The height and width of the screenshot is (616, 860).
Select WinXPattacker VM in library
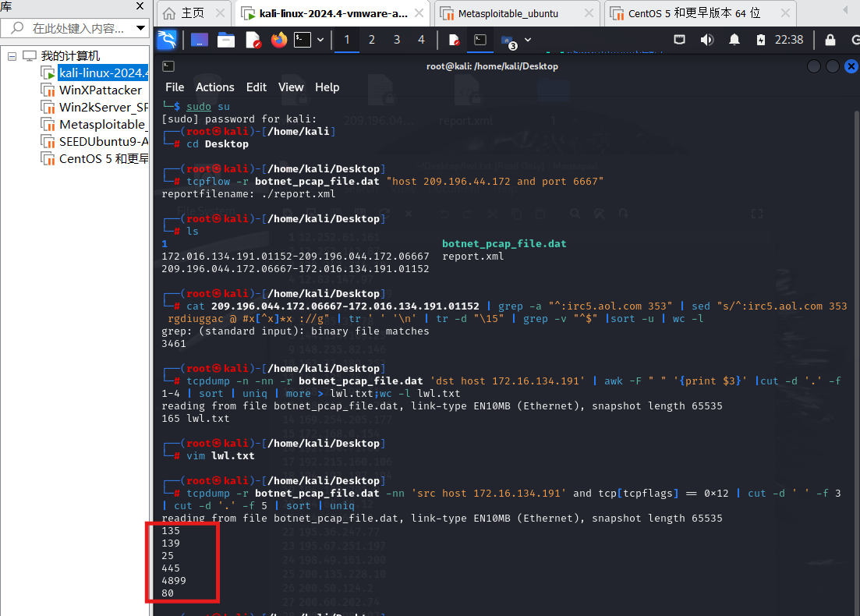(101, 90)
